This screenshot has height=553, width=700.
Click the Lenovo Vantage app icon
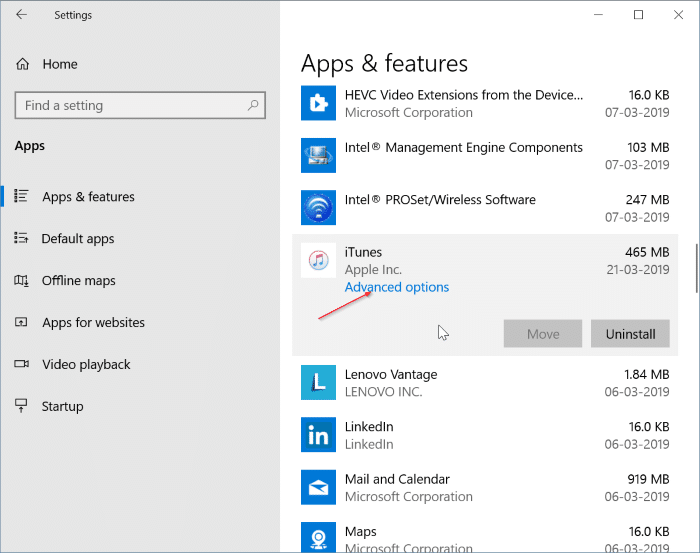pos(318,383)
